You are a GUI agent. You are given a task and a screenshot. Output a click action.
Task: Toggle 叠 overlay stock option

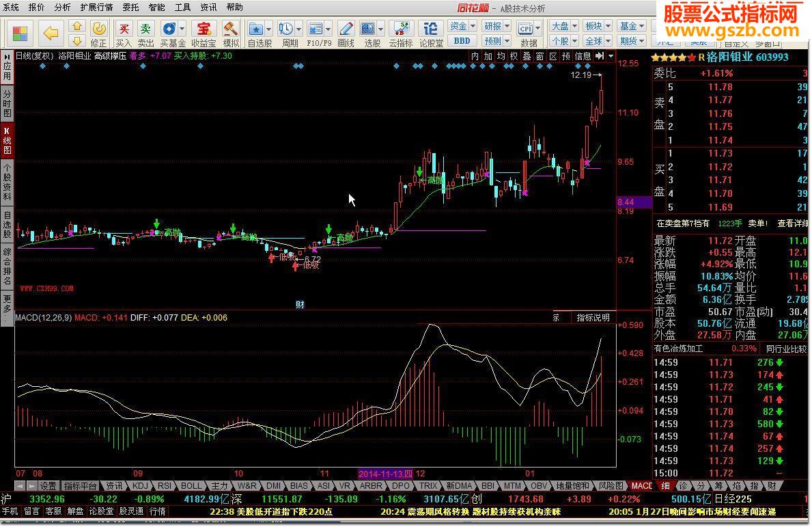click(527, 56)
